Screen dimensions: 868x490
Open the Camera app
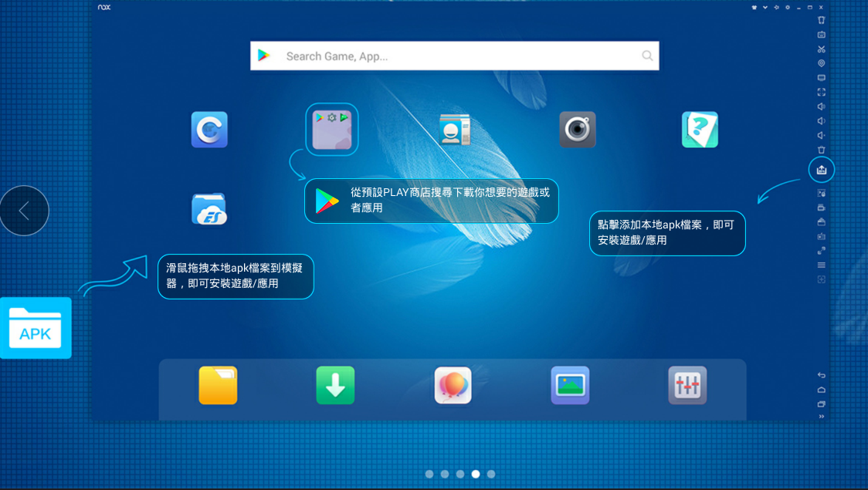577,130
